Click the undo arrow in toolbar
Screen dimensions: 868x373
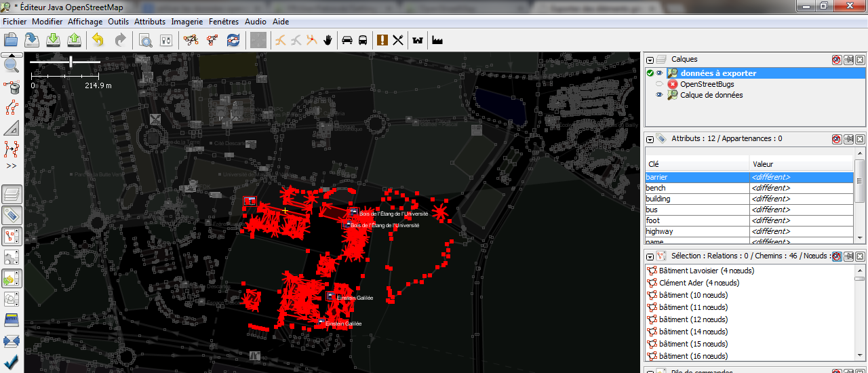click(x=98, y=40)
